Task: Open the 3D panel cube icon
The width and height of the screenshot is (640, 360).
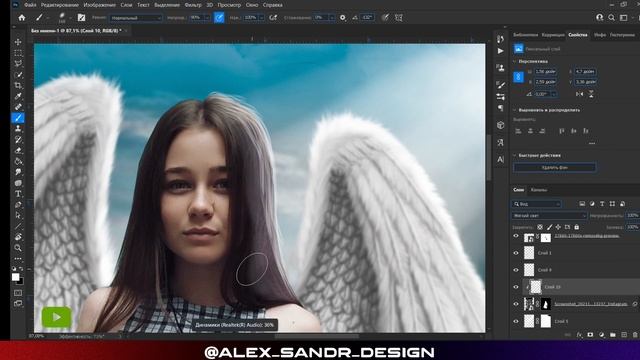Action: click(x=501, y=125)
